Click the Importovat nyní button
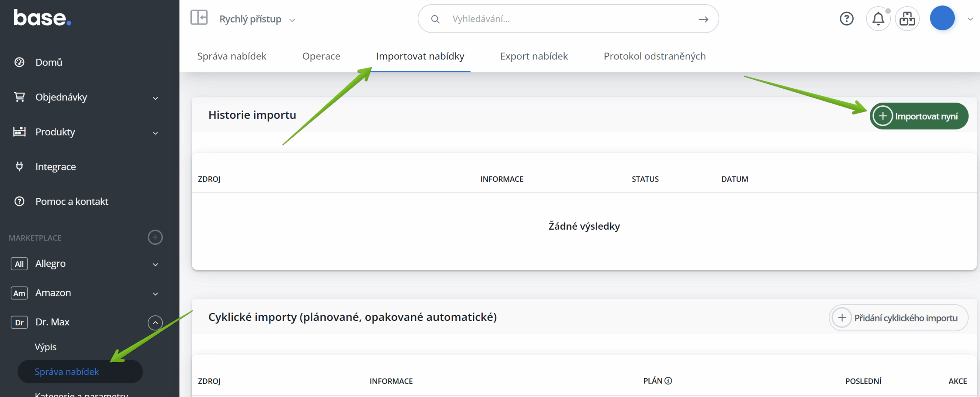Viewport: 980px width, 397px height. point(919,116)
